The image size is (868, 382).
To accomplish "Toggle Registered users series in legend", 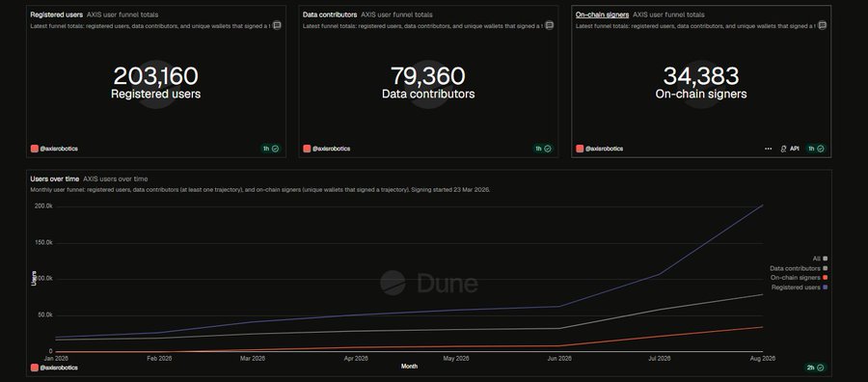I will point(800,287).
